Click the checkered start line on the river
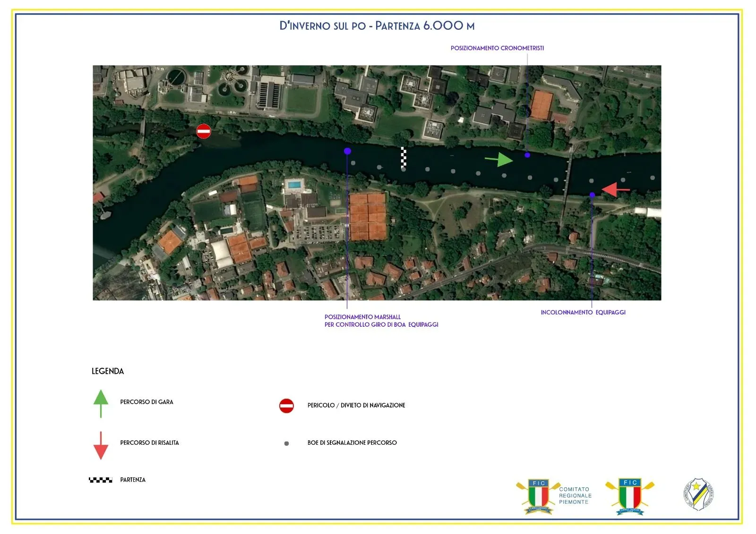The image size is (756, 534). (404, 158)
